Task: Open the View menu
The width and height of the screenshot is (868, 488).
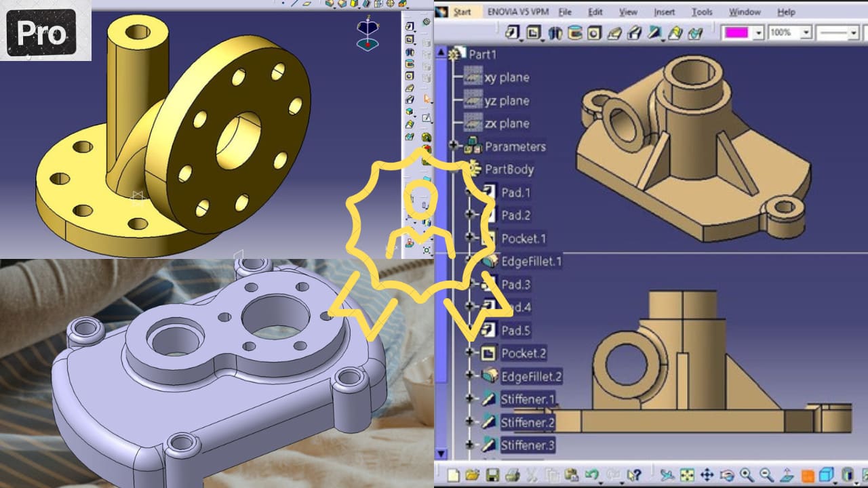Action: point(629,12)
